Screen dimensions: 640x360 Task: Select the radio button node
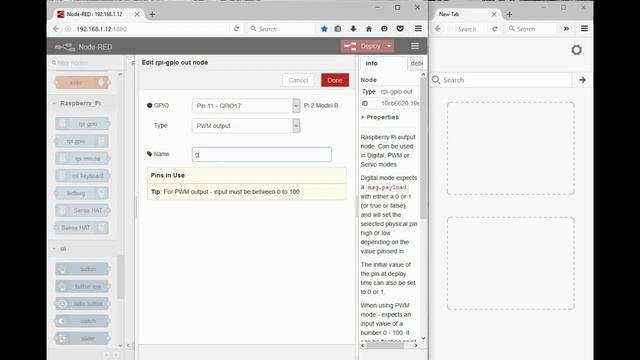click(x=82, y=304)
